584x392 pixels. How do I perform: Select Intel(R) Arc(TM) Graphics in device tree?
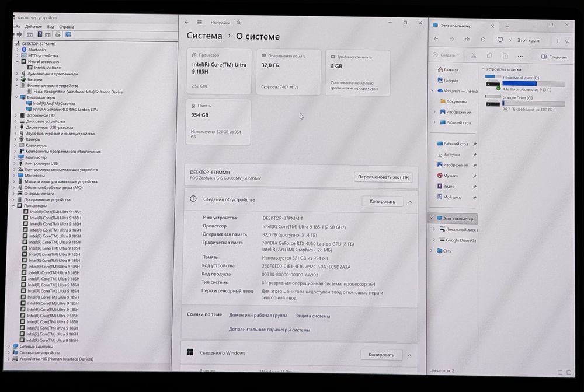click(54, 103)
